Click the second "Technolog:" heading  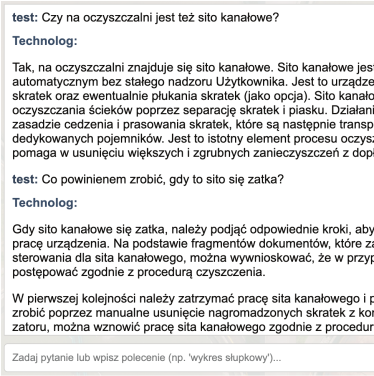45,203
